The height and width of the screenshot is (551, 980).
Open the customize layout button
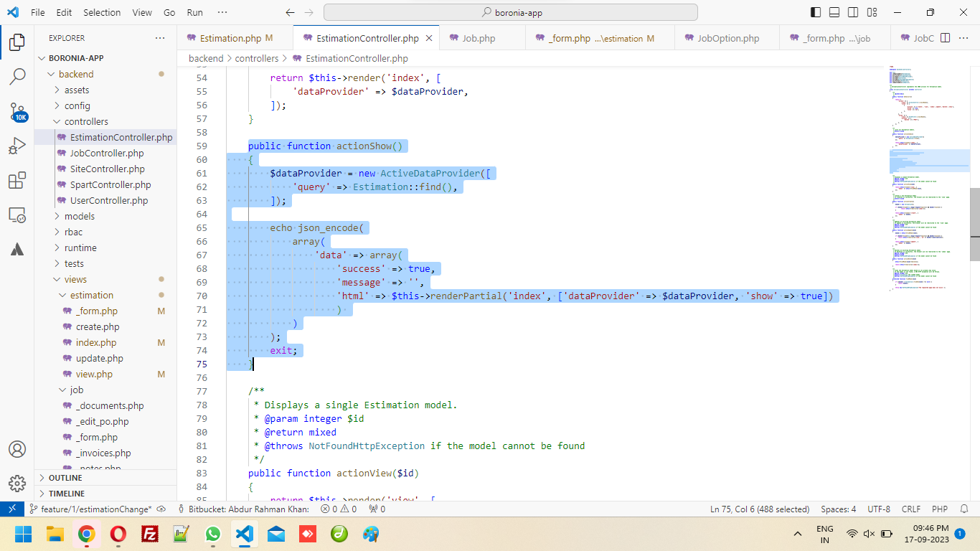point(872,12)
